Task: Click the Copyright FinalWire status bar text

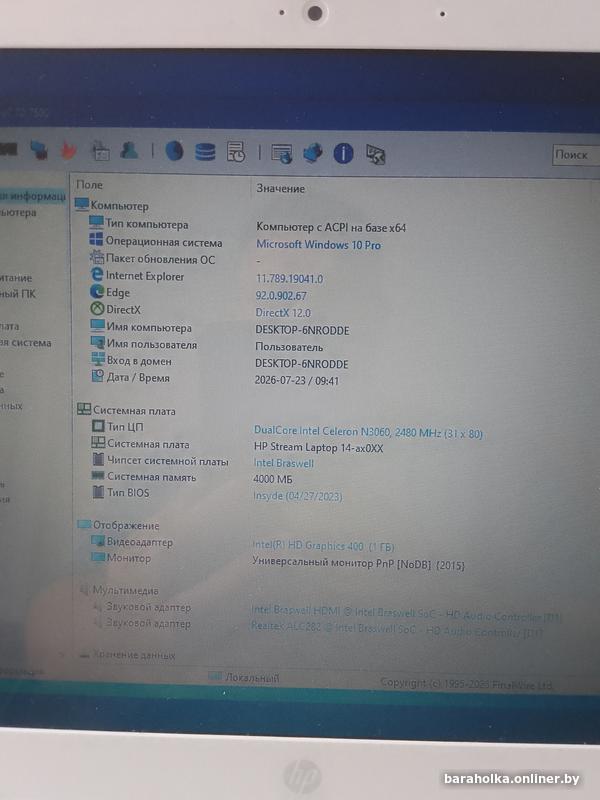Action: pyautogui.click(x=466, y=684)
